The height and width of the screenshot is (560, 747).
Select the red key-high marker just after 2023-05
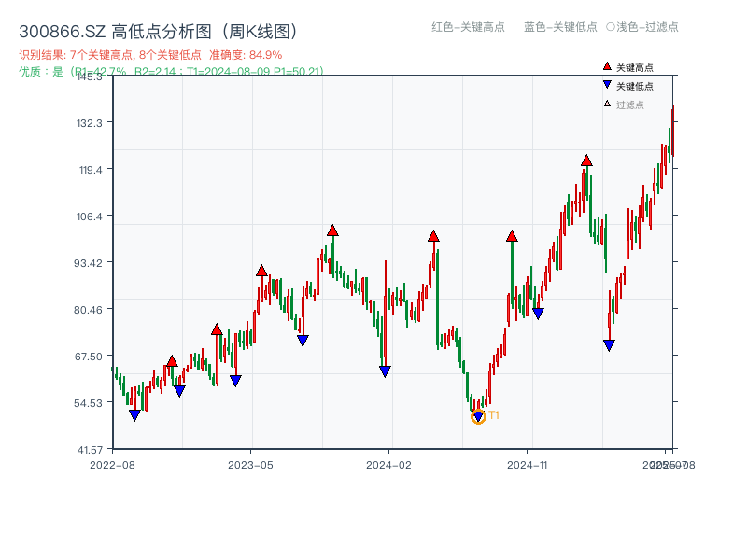click(x=261, y=271)
